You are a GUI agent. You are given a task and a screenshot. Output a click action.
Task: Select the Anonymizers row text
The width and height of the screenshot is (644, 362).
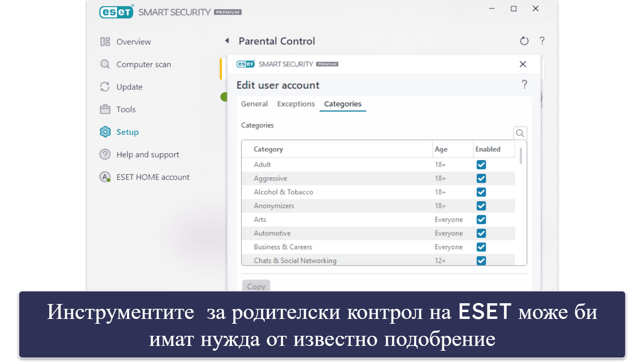(274, 206)
